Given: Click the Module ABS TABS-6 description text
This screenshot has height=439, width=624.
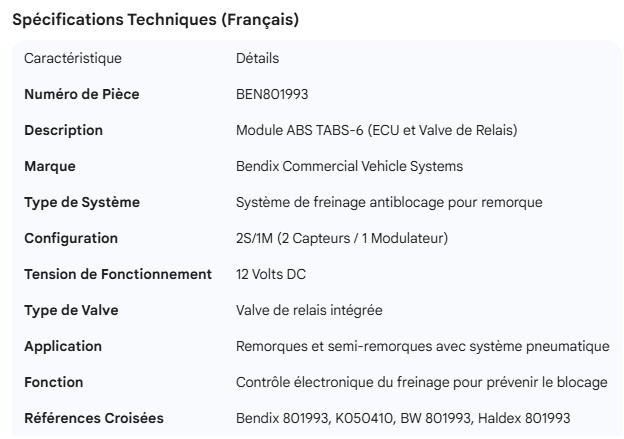Looking at the screenshot, I should pos(376,130).
